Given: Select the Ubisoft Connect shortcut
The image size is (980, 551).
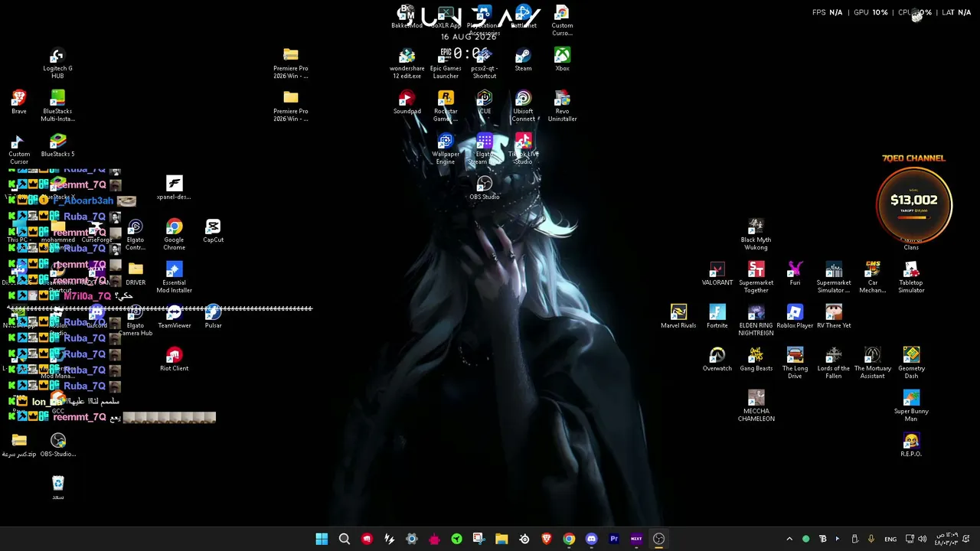Looking at the screenshot, I should pyautogui.click(x=523, y=106).
